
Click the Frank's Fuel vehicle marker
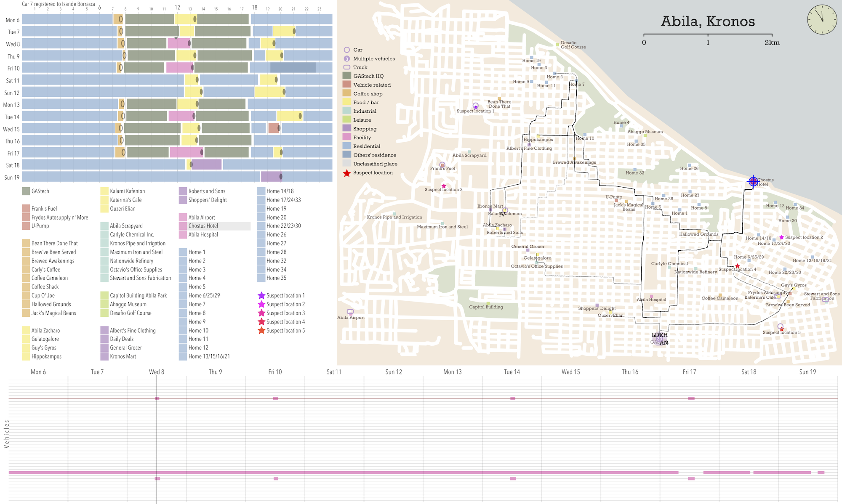[x=442, y=165]
